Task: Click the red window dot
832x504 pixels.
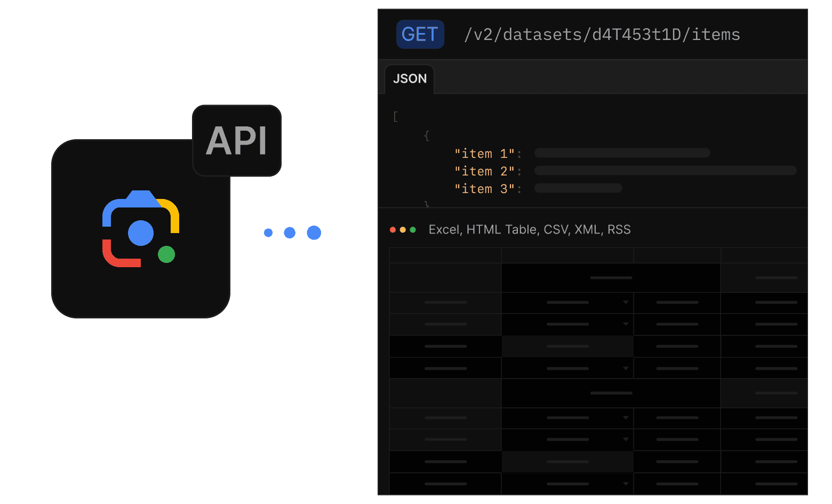Action: click(393, 230)
